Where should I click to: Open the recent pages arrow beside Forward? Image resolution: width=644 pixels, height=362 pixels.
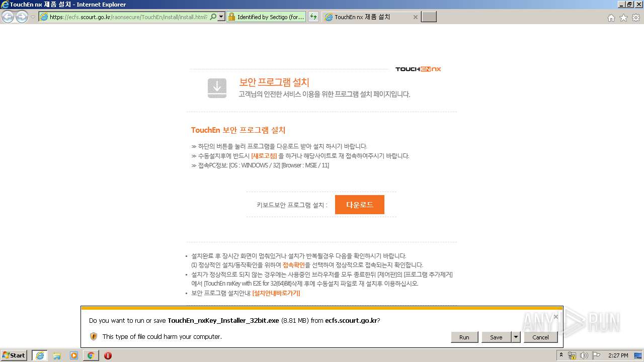click(33, 17)
